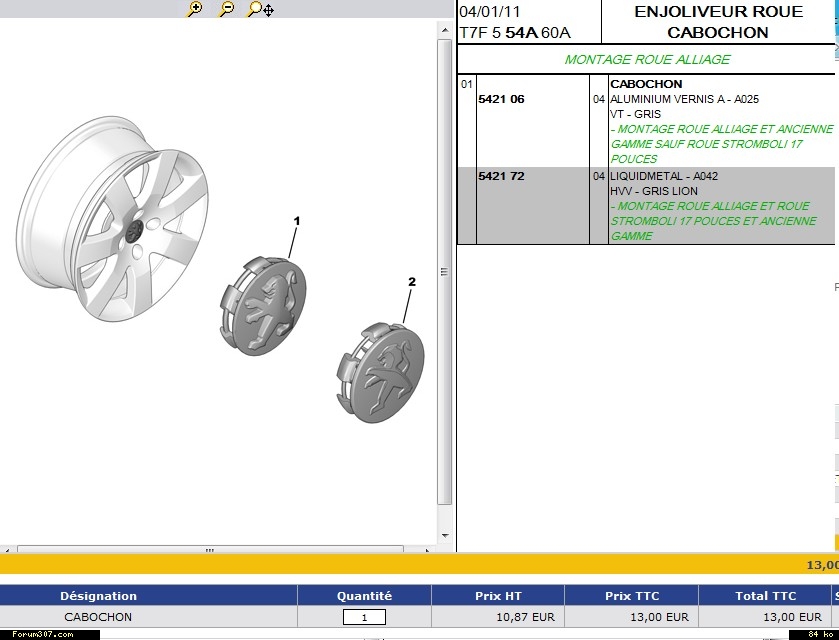Click LIQUIDMETAL - A042 description
Screen dimensions: 839x640
[664, 176]
